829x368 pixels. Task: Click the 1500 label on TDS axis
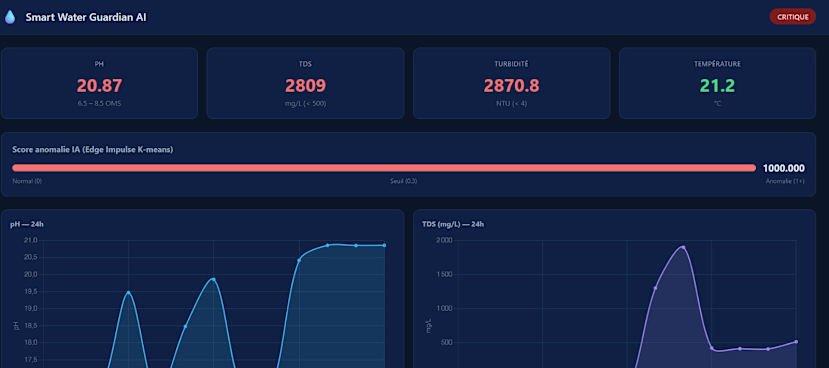click(445, 274)
